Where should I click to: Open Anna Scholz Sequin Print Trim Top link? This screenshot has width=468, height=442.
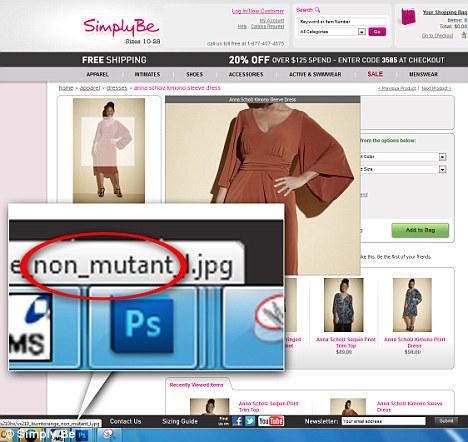(346, 342)
